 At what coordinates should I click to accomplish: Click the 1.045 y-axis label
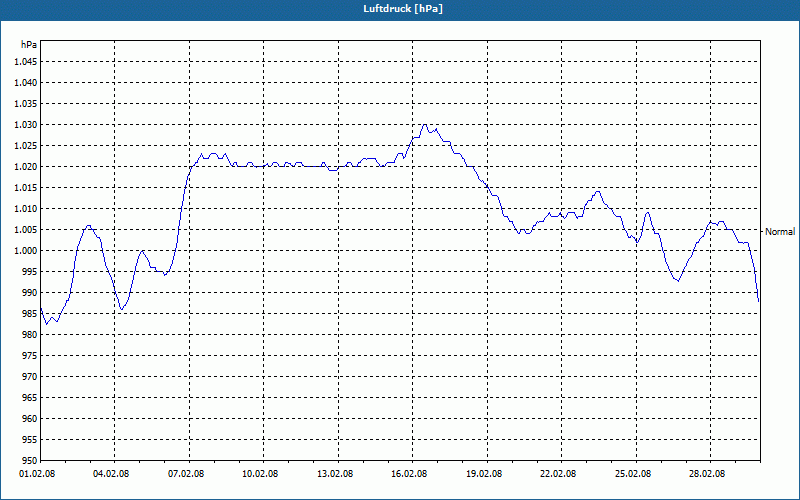click(x=26, y=62)
